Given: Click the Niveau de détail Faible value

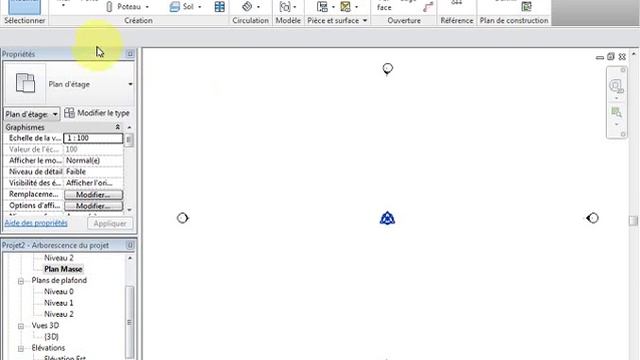Looking at the screenshot, I should [x=93, y=172].
